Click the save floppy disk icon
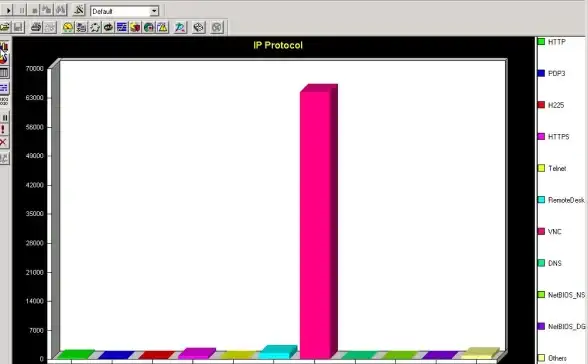The height and width of the screenshot is (364, 588). [x=18, y=27]
